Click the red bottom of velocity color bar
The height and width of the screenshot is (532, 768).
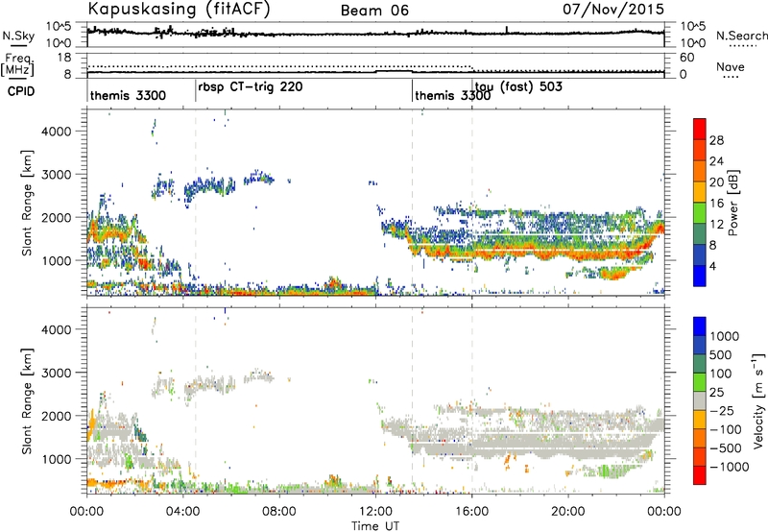tap(700, 474)
